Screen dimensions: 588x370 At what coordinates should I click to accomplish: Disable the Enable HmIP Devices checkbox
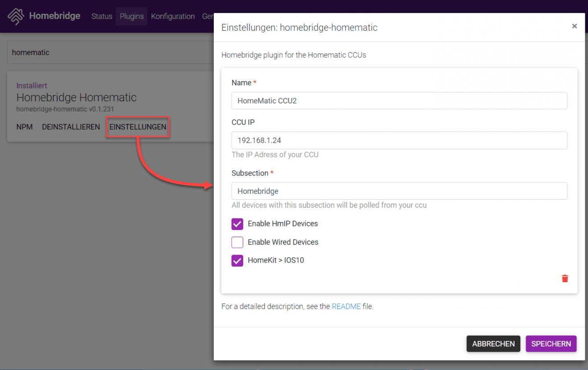tap(237, 224)
